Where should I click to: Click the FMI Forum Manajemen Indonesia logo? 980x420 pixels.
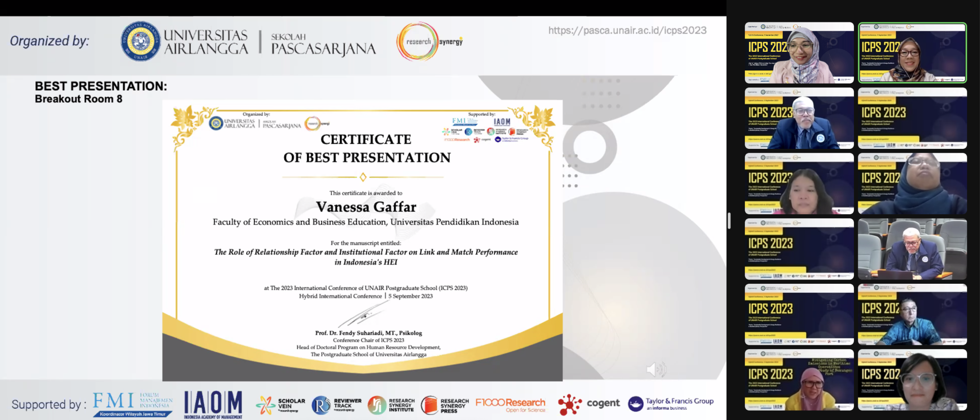[x=133, y=404]
